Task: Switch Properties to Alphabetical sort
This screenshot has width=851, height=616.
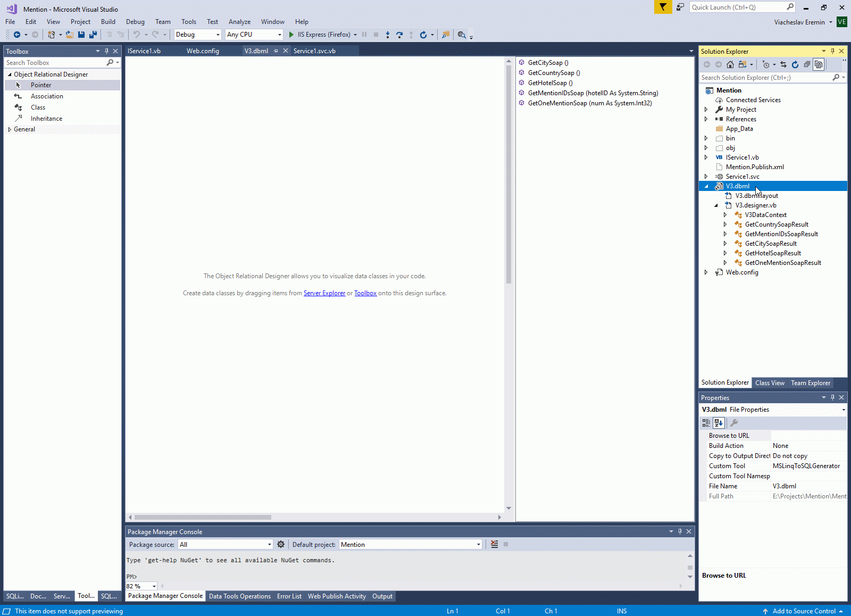Action: pyautogui.click(x=719, y=423)
